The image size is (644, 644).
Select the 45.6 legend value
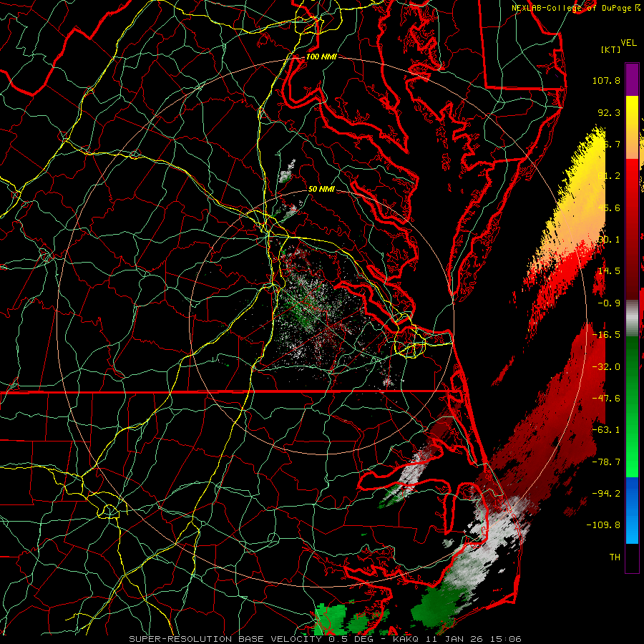[x=609, y=208]
